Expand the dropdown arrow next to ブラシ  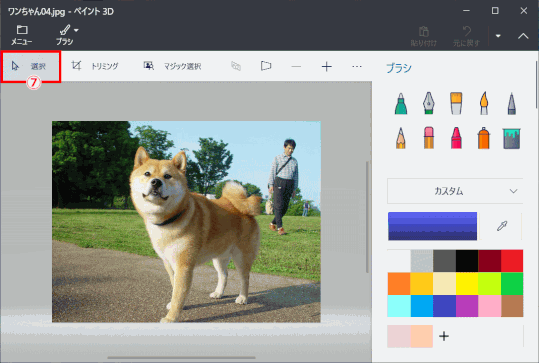[76, 30]
